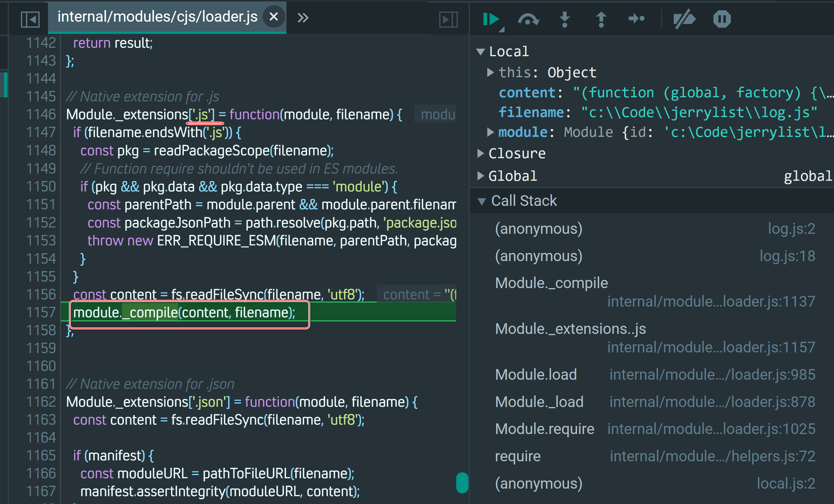Click the Step debugger icon
834x504 pixels.
(x=636, y=19)
